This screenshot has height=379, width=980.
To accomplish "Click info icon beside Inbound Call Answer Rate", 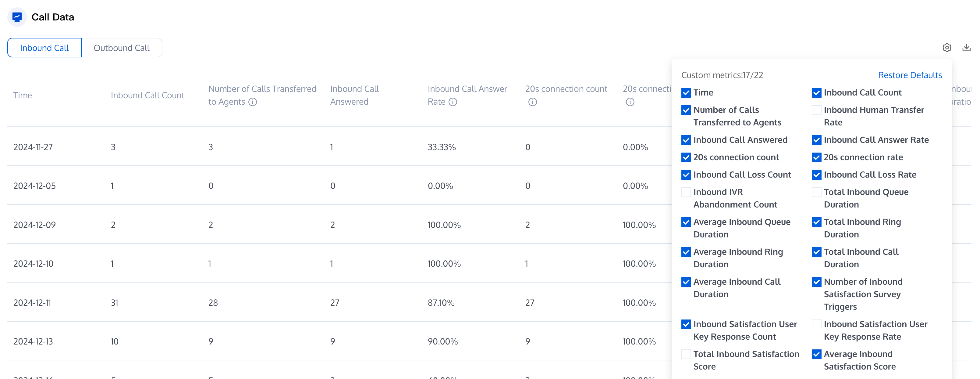I will click(452, 102).
